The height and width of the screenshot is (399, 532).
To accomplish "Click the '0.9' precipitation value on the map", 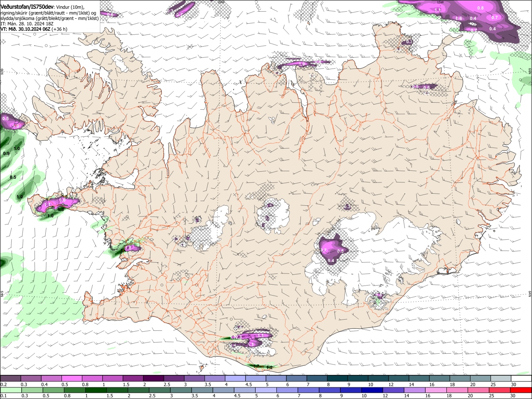I will coord(6,154).
